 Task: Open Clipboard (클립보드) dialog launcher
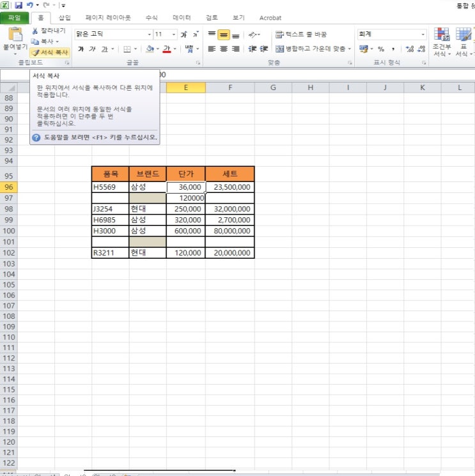pos(67,63)
